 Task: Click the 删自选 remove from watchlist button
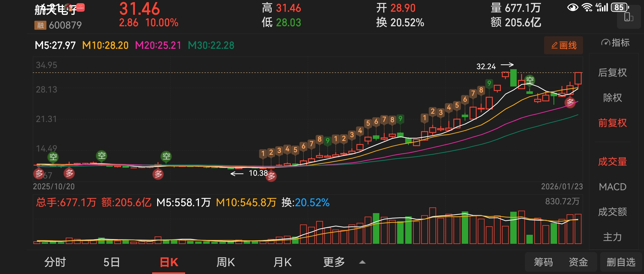click(x=621, y=262)
